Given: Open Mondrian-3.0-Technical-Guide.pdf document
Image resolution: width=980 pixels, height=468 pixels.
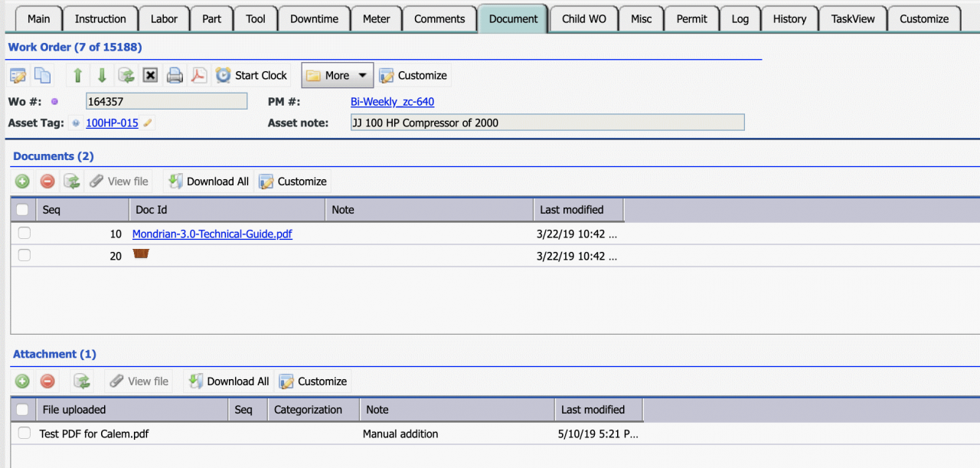Looking at the screenshot, I should tap(212, 234).
